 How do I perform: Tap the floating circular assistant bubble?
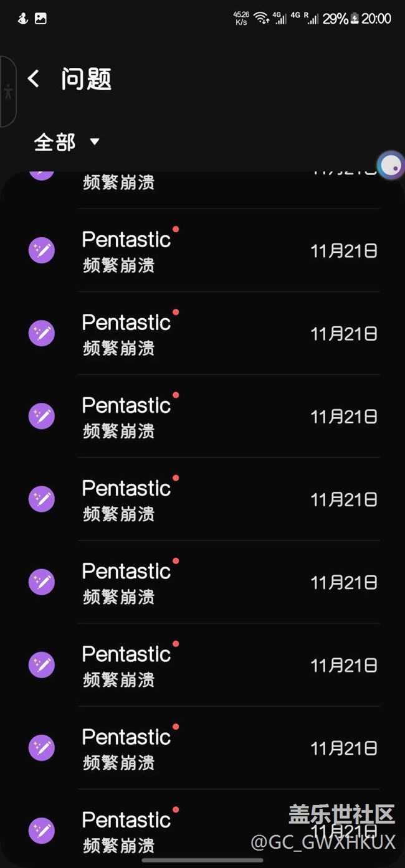click(x=391, y=165)
